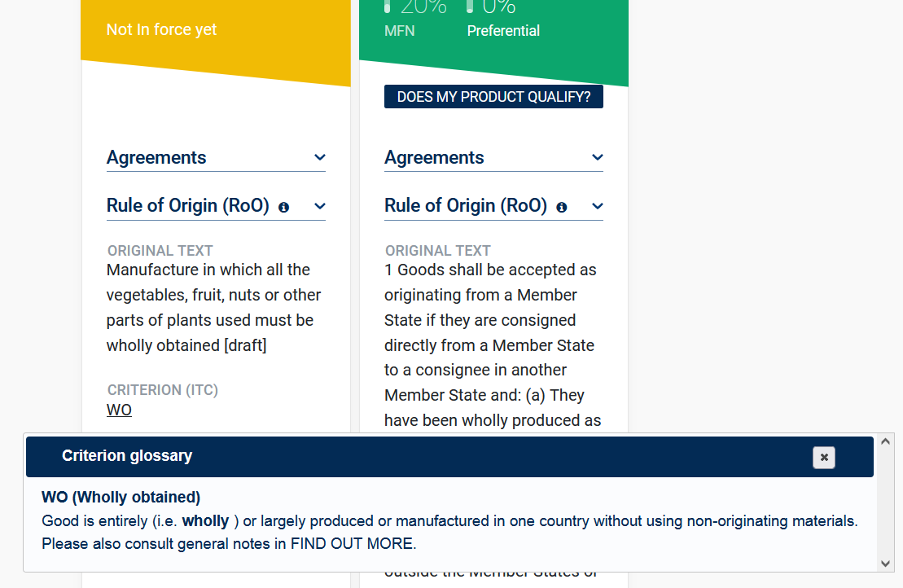This screenshot has width=903, height=588.
Task: Click info icon beside left Rule of Origin
Action: [x=283, y=208]
